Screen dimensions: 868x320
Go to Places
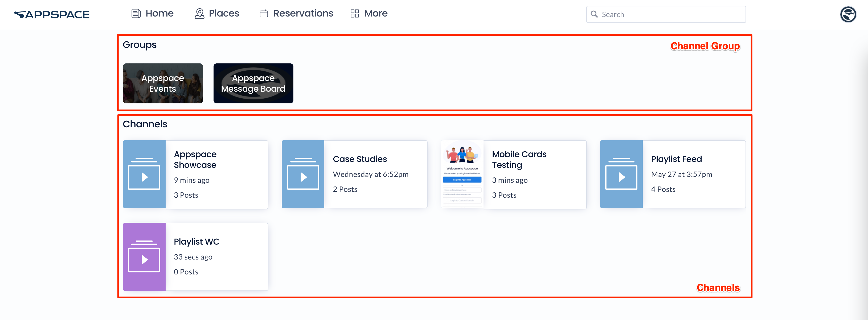217,14
